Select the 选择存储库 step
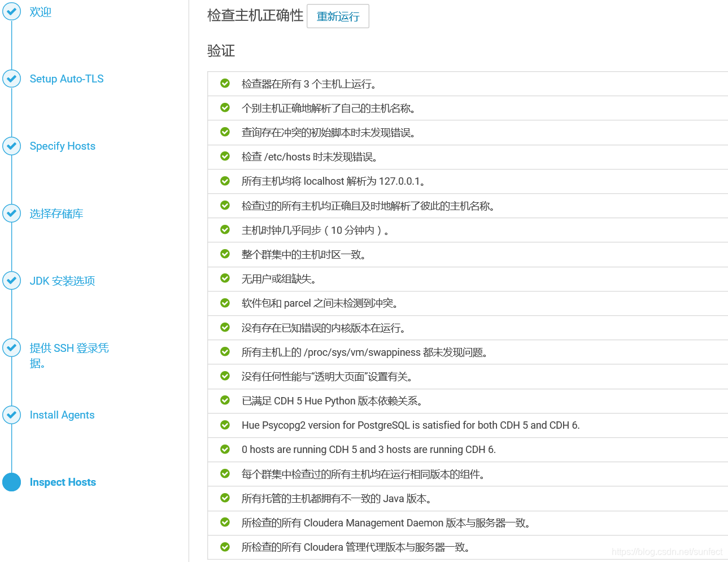 tap(56, 214)
